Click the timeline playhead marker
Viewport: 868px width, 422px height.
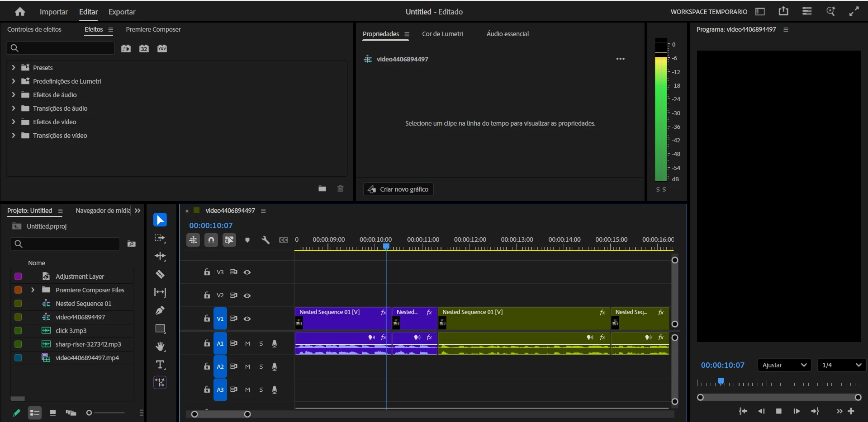(386, 246)
